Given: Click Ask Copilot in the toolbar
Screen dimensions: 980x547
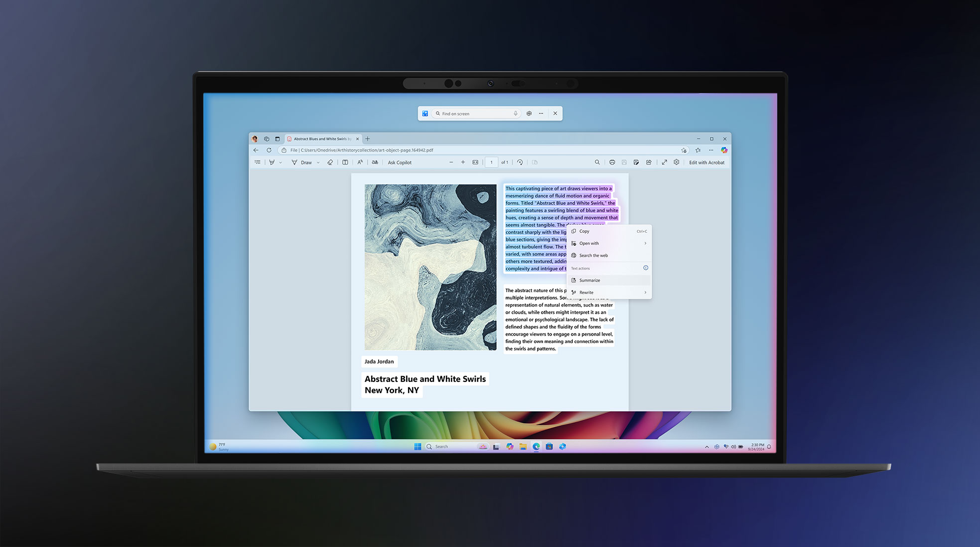Looking at the screenshot, I should click(x=399, y=162).
